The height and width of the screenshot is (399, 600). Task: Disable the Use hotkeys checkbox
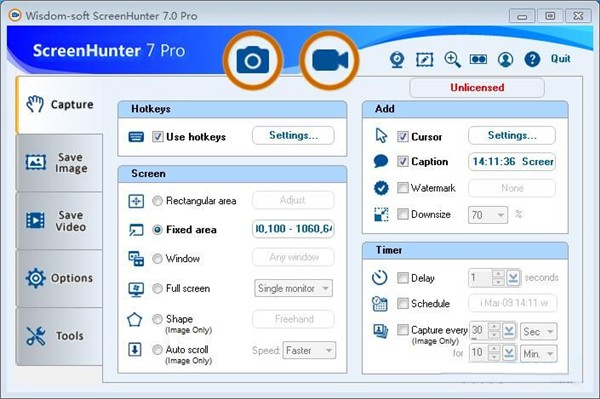coord(158,137)
